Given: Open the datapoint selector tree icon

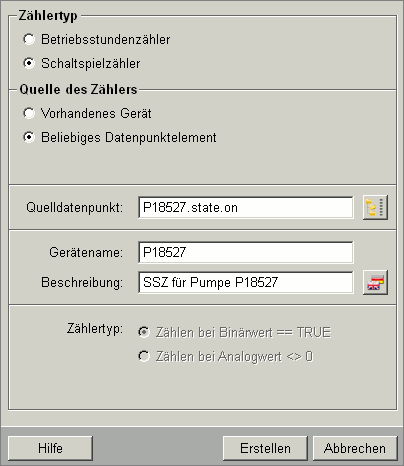Looking at the screenshot, I should (x=375, y=207).
